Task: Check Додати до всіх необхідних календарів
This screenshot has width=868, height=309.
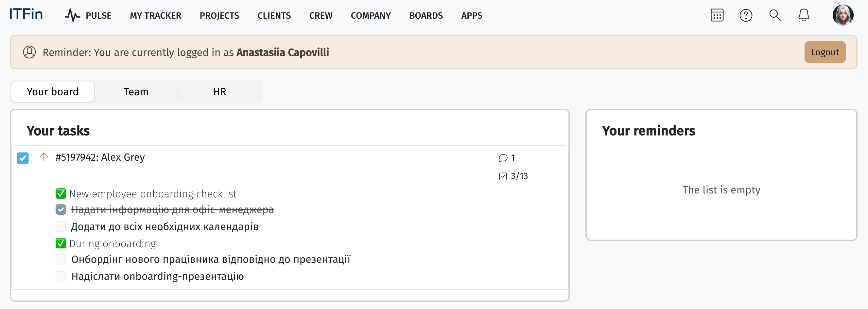Action: 61,227
